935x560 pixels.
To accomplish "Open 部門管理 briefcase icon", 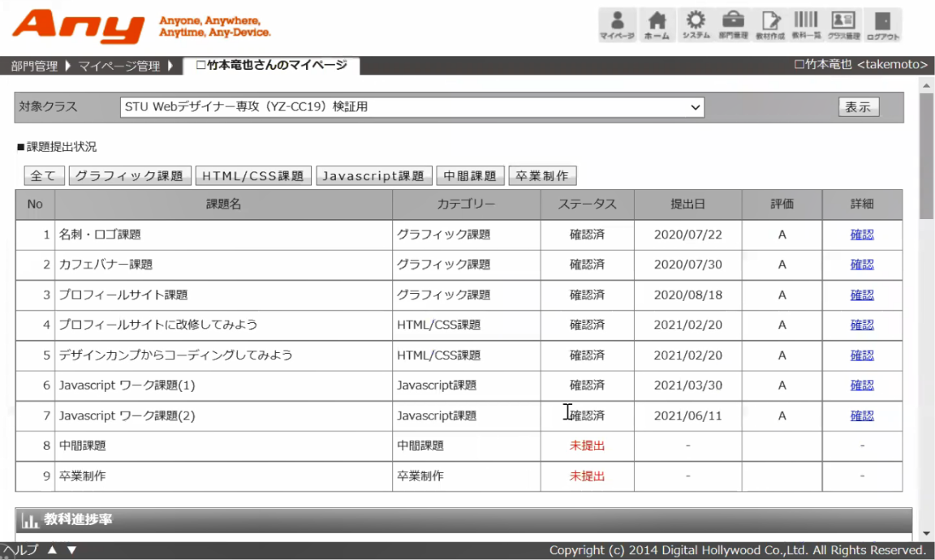I will pos(734,24).
